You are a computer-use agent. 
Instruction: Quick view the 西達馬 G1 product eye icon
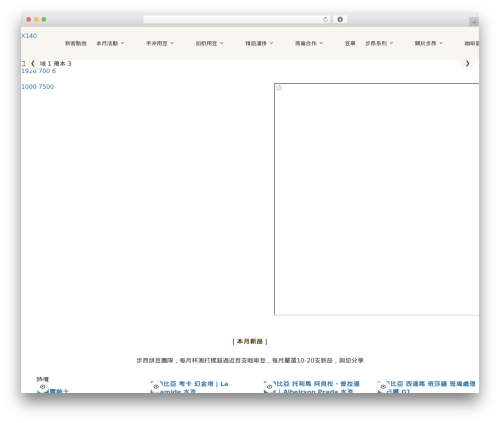383,387
